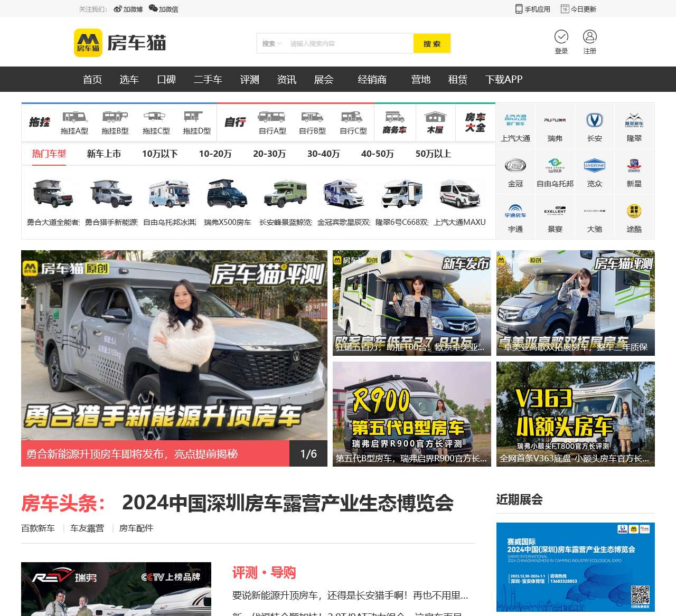The height and width of the screenshot is (616, 676).
Task: Select the 拖挂C型 trailer icon
Action: 154,117
